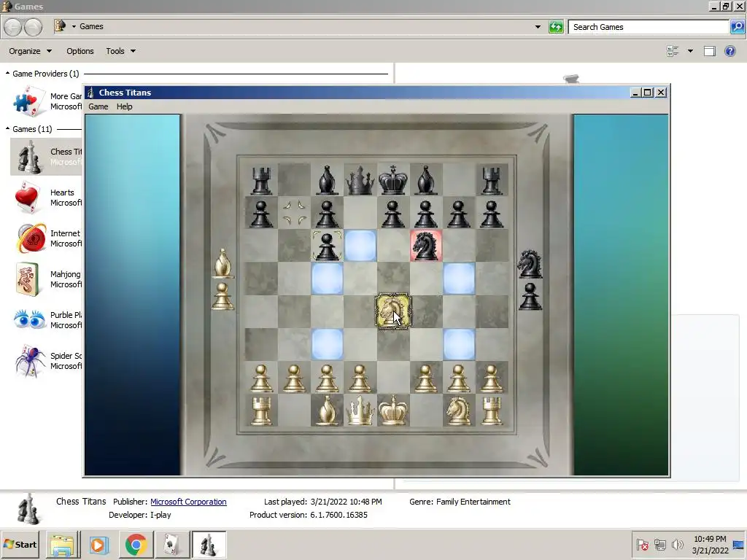Viewport: 747px width, 560px height.
Task: Select the white king
Action: pyautogui.click(x=393, y=410)
